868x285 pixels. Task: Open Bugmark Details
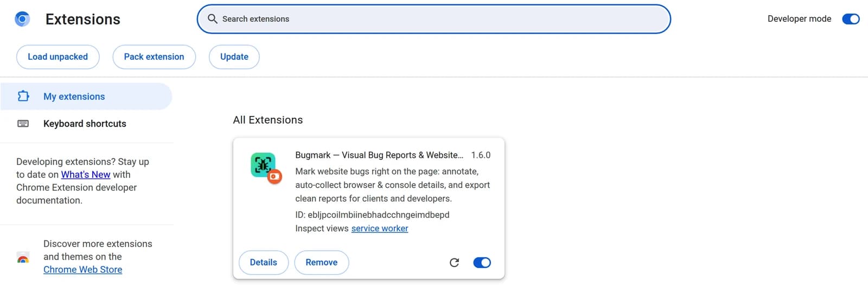(264, 263)
